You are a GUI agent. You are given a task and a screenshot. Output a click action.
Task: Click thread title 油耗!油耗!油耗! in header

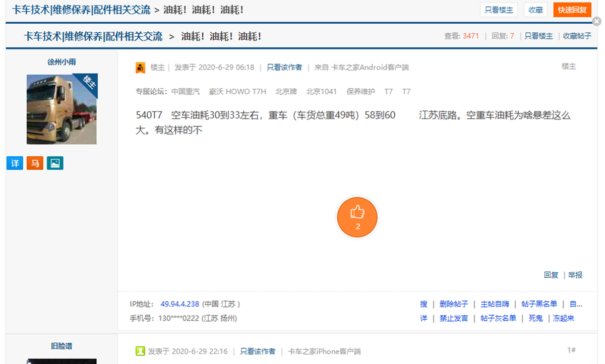coord(221,36)
